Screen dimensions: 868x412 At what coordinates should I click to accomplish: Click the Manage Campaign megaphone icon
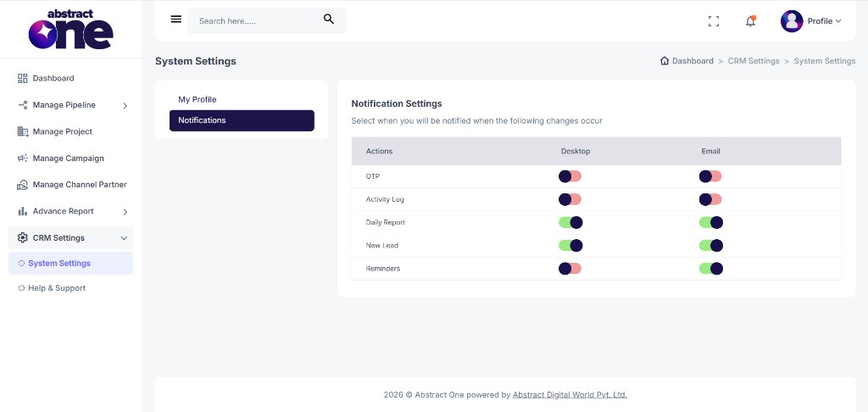click(23, 158)
